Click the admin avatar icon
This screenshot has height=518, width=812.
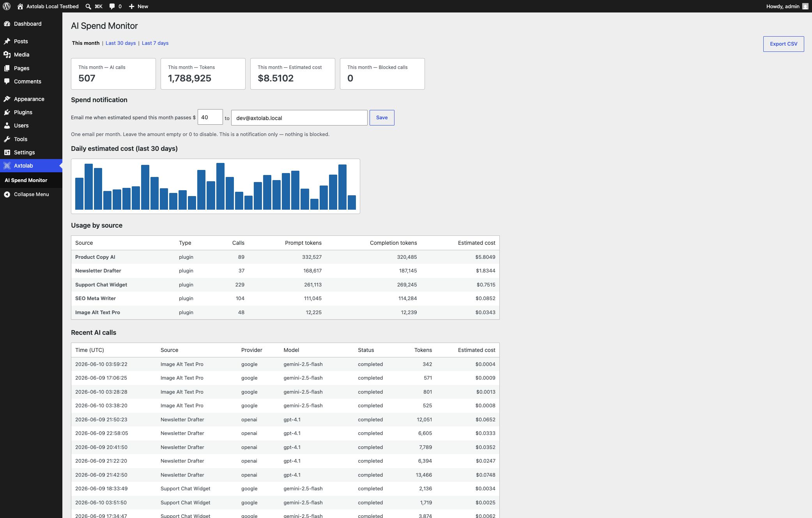tap(805, 6)
